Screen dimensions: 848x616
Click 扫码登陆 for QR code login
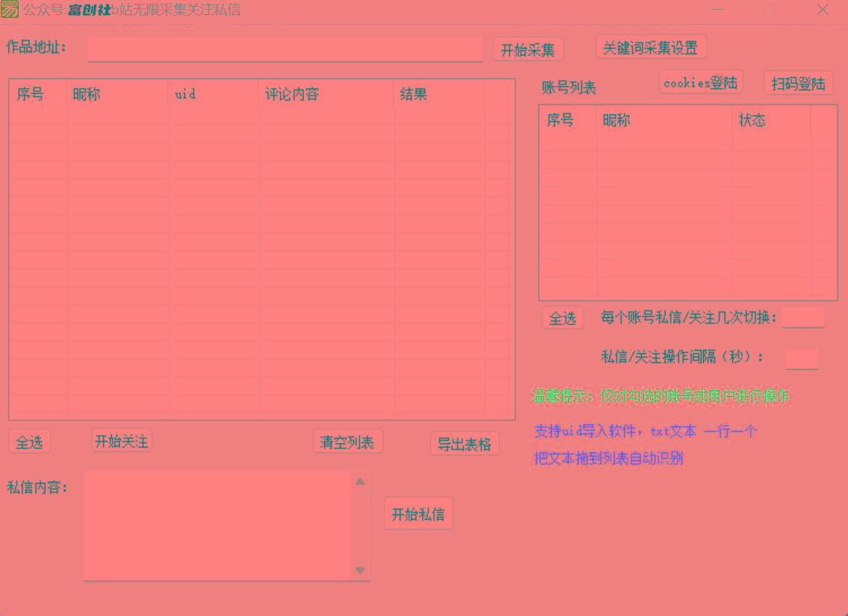pos(798,83)
